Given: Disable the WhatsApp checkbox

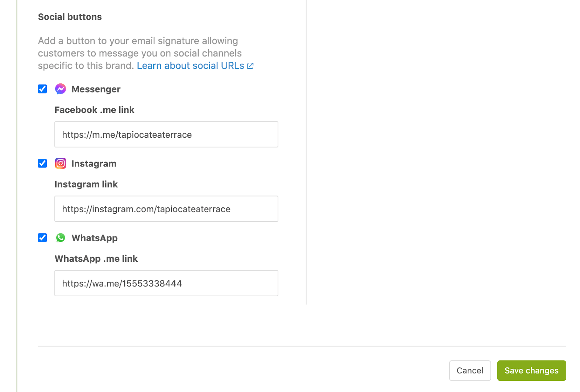Looking at the screenshot, I should [x=42, y=238].
